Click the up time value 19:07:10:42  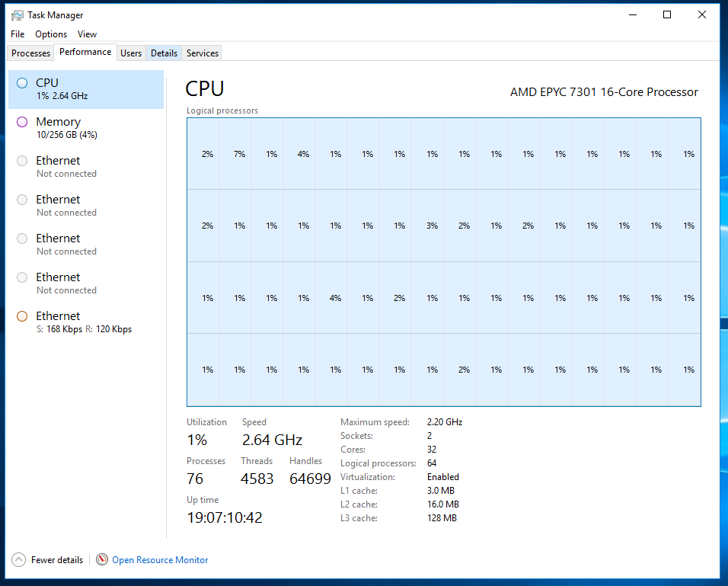pyautogui.click(x=225, y=517)
